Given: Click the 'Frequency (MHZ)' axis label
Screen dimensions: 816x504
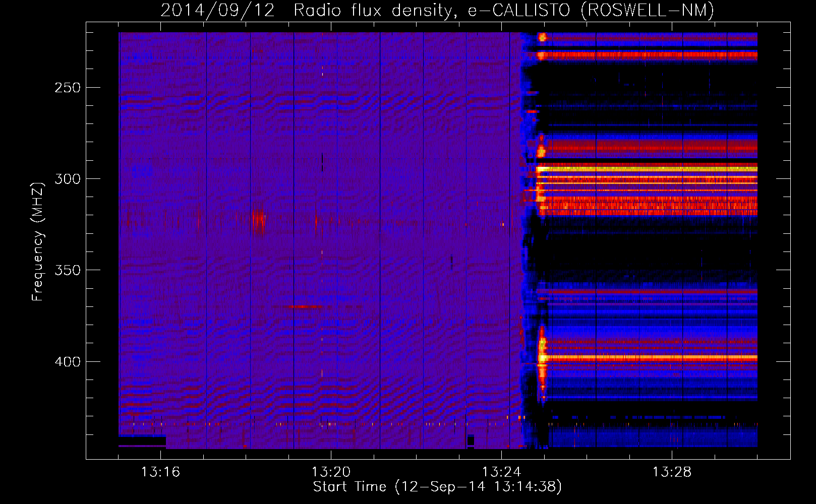Looking at the screenshot, I should pyautogui.click(x=37, y=242).
